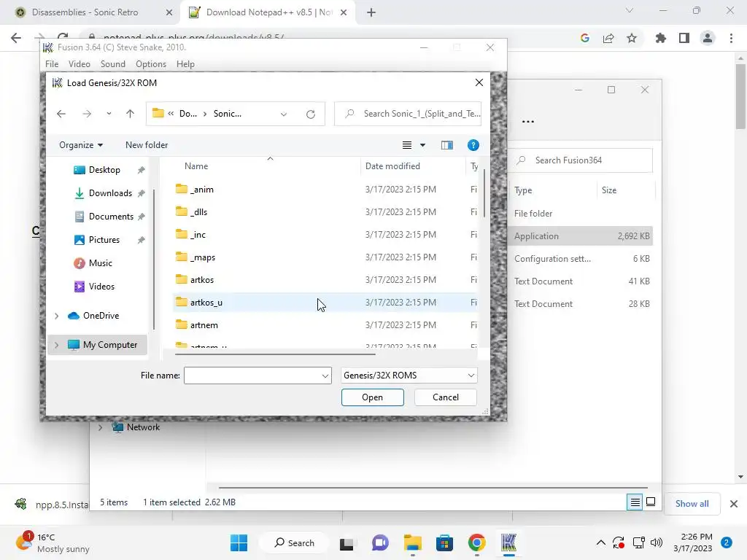
Task: Unpin Desktop from quick access
Action: (x=141, y=170)
